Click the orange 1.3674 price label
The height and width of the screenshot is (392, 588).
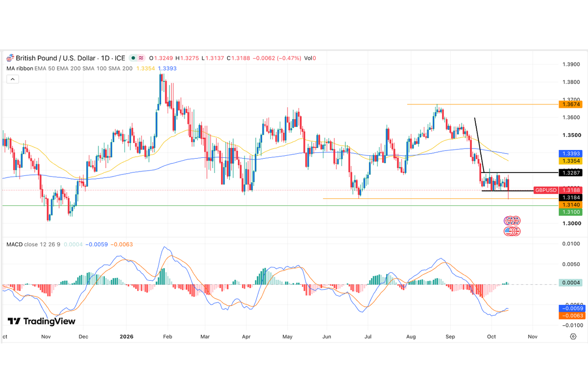(x=570, y=104)
